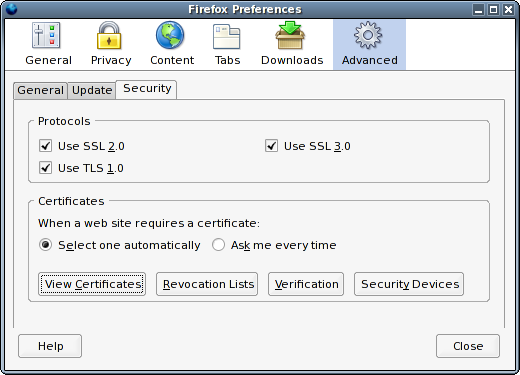Open View Certificates dialog
520x375 pixels.
click(92, 284)
